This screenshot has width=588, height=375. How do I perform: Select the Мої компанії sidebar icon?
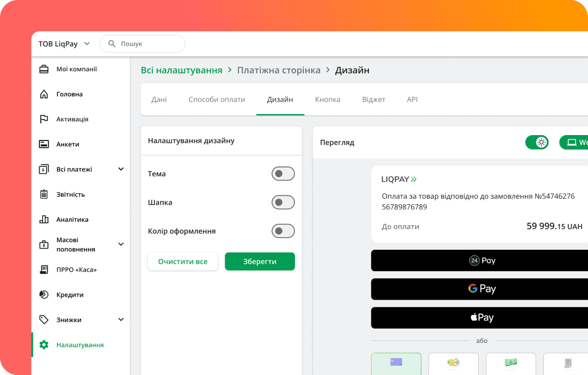click(x=44, y=69)
